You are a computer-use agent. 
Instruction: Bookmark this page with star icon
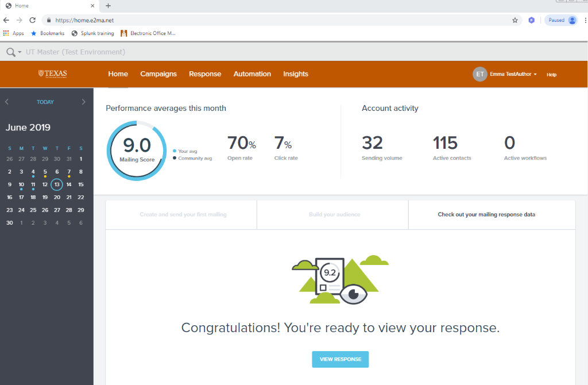[515, 20]
